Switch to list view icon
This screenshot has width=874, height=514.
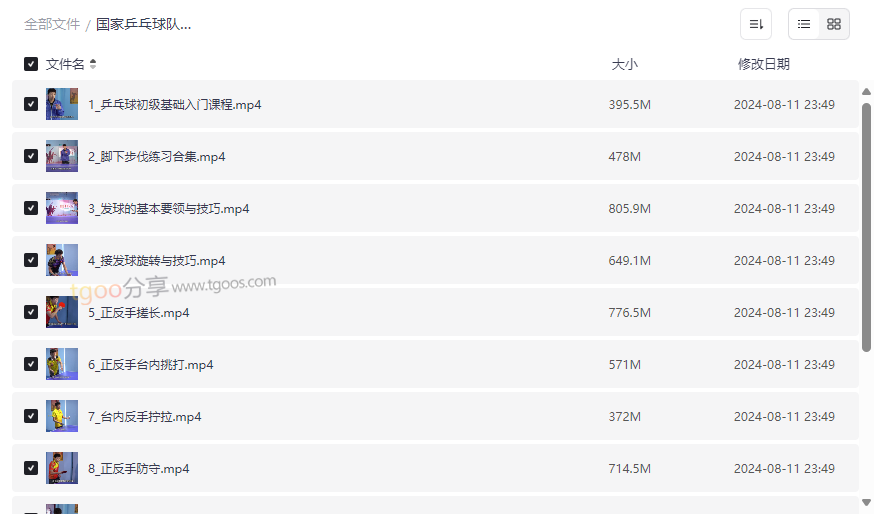tap(804, 24)
